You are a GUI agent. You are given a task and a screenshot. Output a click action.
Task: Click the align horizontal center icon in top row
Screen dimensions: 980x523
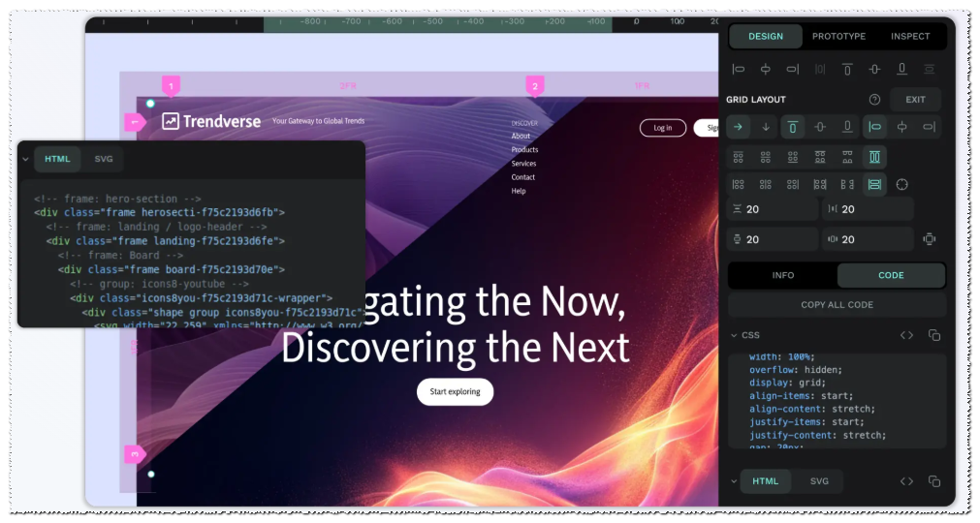[x=765, y=70]
